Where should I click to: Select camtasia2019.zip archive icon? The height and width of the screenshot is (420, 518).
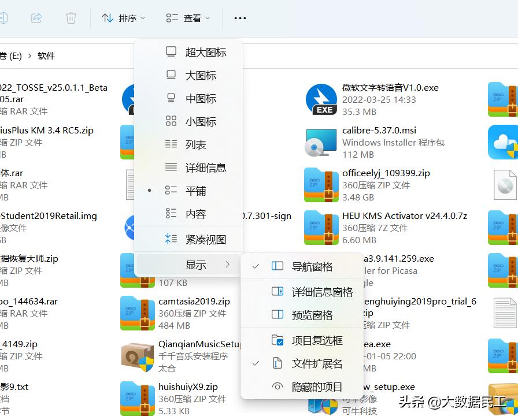pos(138,313)
